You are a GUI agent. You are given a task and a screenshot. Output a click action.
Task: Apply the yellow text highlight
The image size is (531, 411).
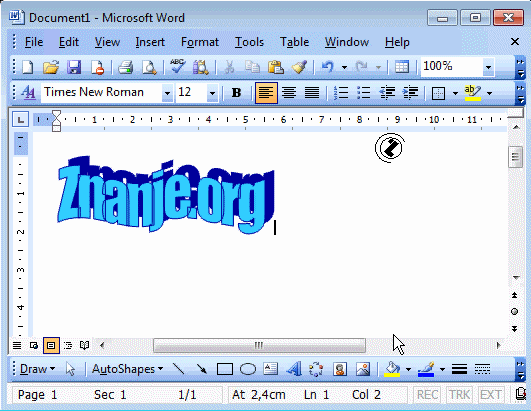tap(473, 93)
